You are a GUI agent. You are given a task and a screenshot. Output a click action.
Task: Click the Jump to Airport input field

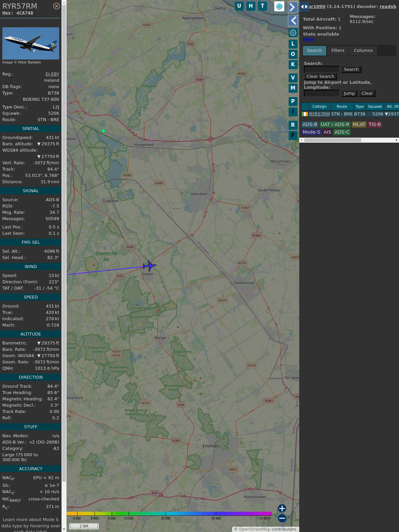pyautogui.click(x=322, y=93)
